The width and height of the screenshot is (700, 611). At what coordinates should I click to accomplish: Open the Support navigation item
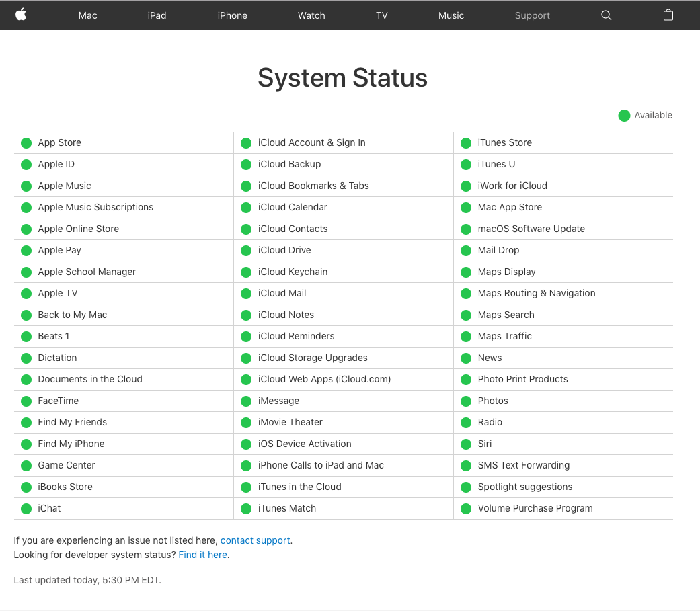click(532, 15)
